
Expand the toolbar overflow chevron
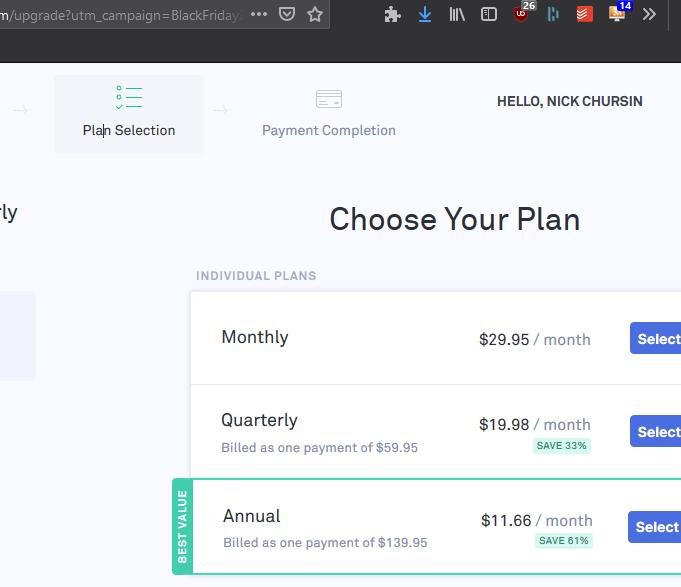[649, 14]
